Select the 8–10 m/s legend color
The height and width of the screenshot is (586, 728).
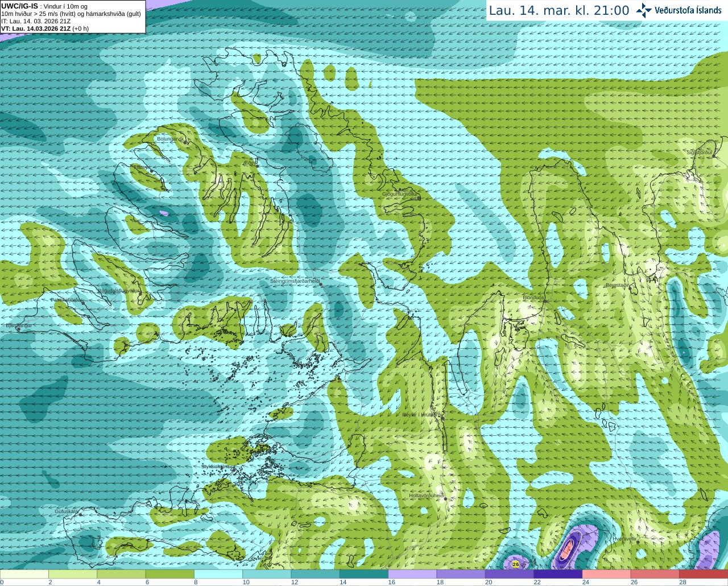pyautogui.click(x=218, y=574)
